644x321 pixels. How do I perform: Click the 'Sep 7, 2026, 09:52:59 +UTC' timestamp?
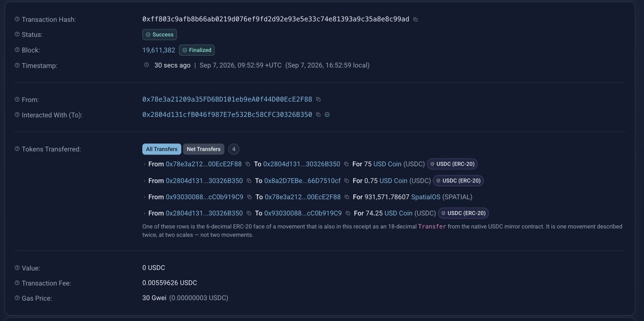pos(240,65)
